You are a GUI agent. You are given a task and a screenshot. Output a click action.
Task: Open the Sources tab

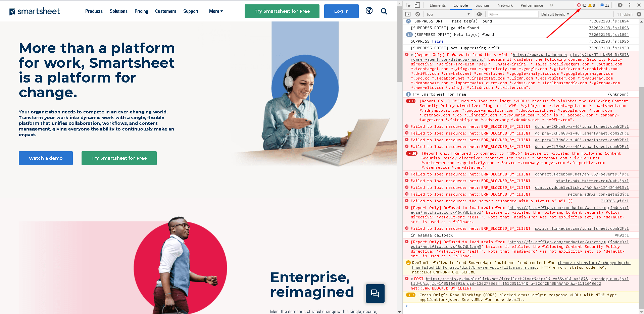point(483,5)
